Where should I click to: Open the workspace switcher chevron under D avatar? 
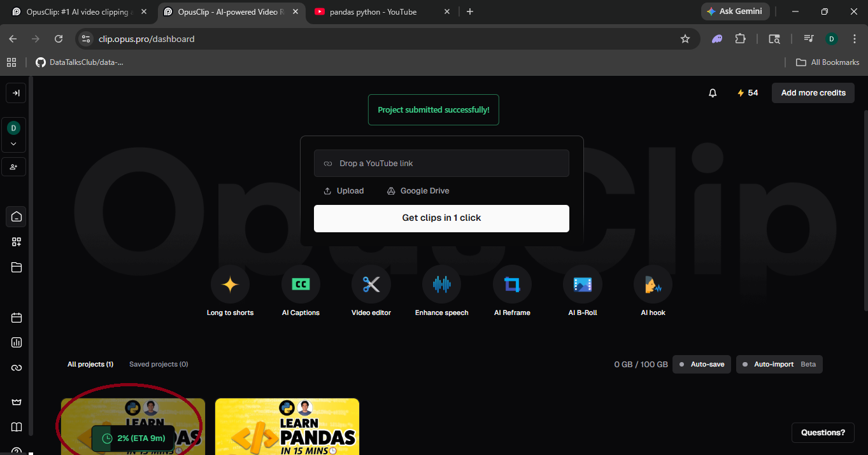pos(13,144)
